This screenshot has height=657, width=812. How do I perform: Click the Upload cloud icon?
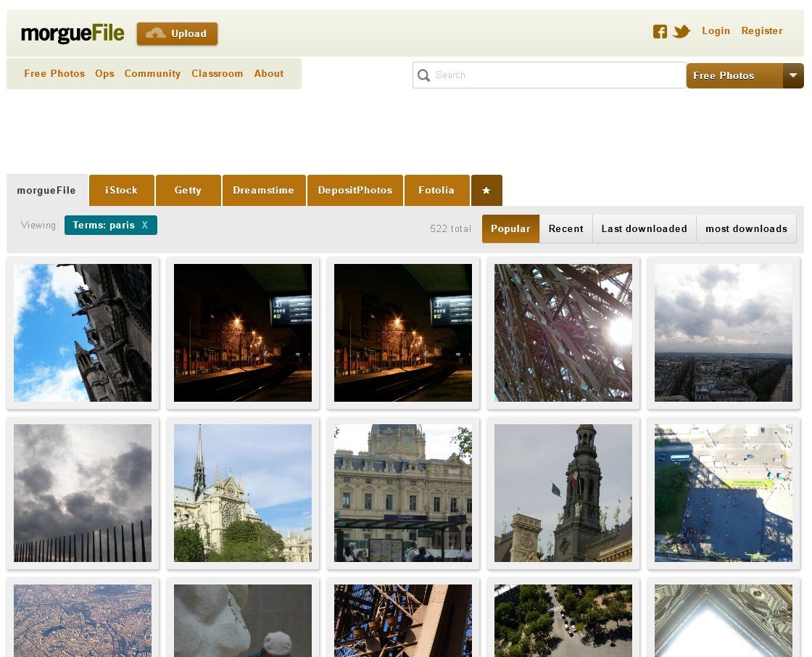click(157, 33)
